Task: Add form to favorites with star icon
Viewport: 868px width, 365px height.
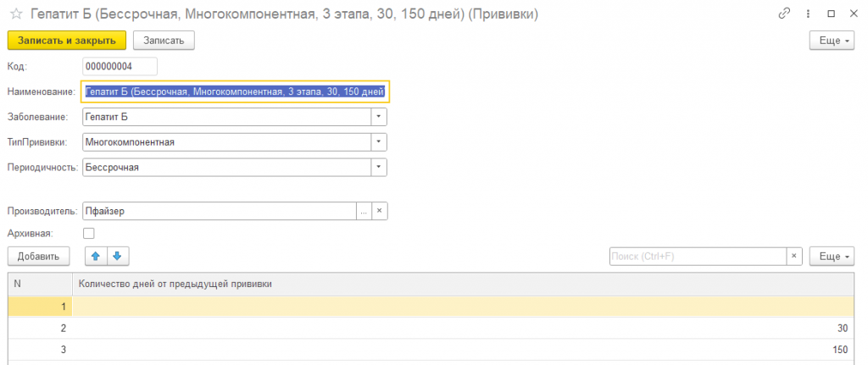Action: 15,14
